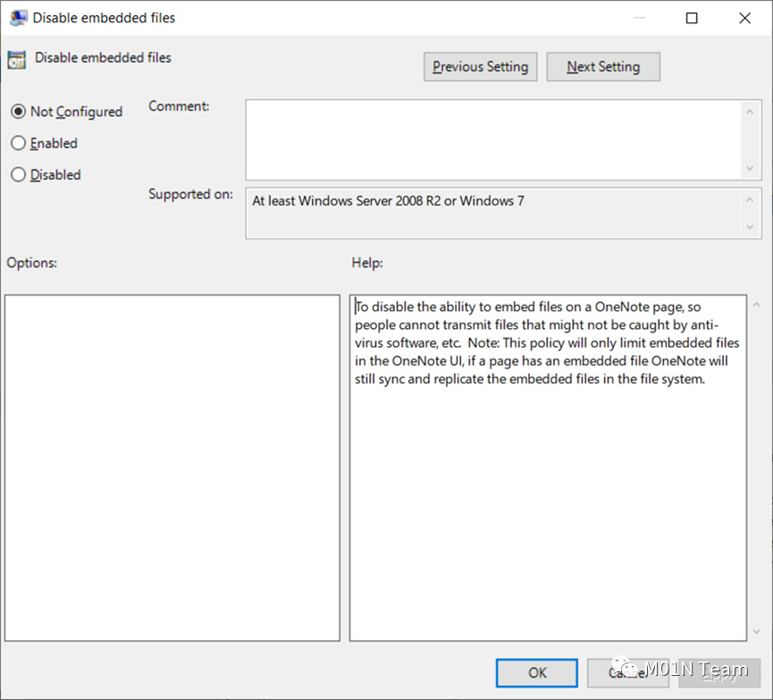Click 'At least Windows Server 2008 R2' text
The image size is (773, 700).
click(x=347, y=201)
